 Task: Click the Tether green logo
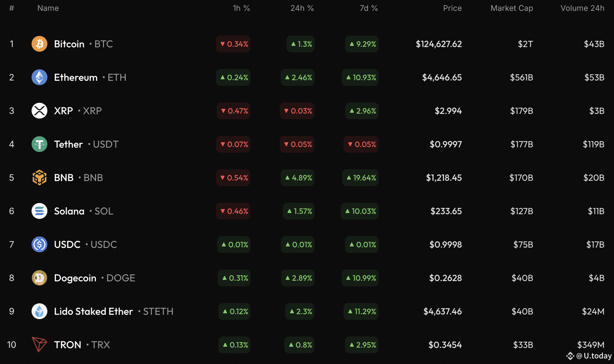click(39, 144)
